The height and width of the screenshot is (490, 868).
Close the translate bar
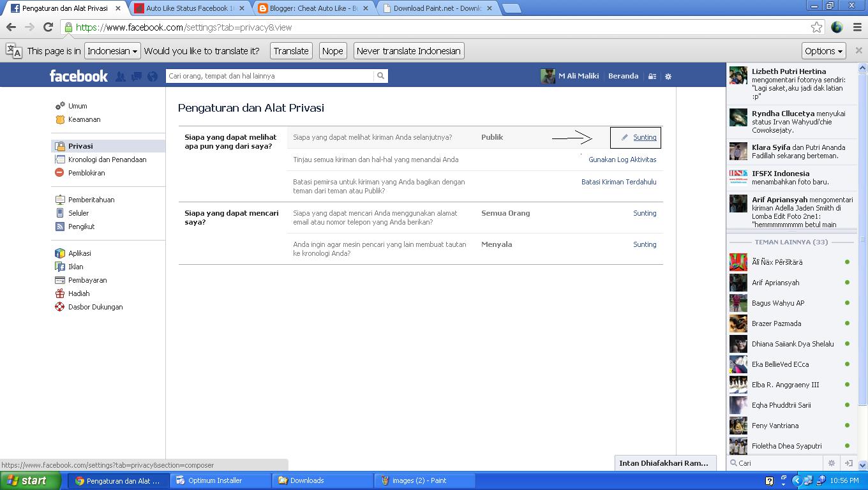click(x=858, y=50)
